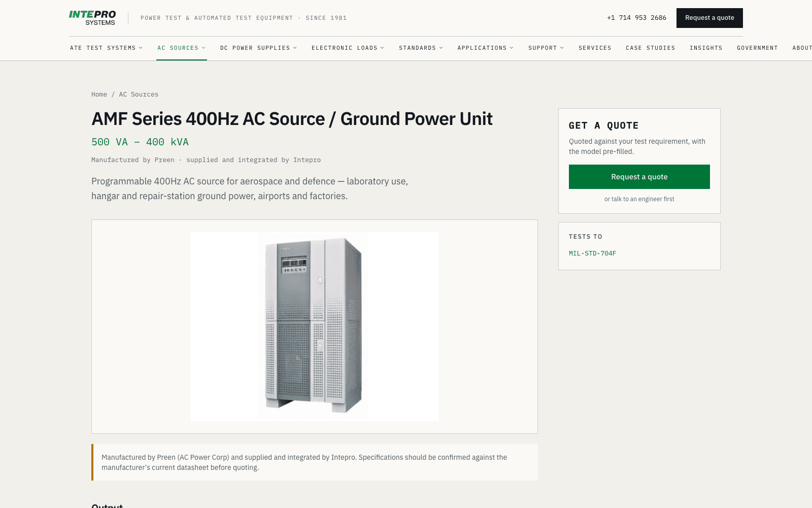Click the green Request a quote button

coord(639,177)
